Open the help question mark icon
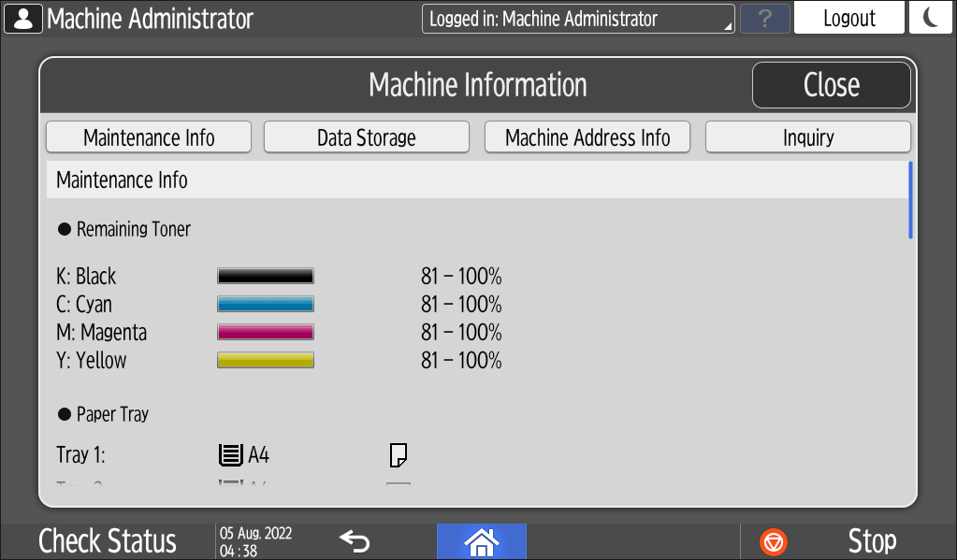 (x=764, y=19)
